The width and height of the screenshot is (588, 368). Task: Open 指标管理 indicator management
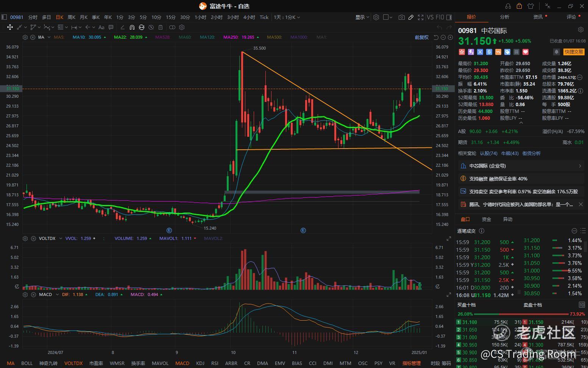click(x=411, y=363)
